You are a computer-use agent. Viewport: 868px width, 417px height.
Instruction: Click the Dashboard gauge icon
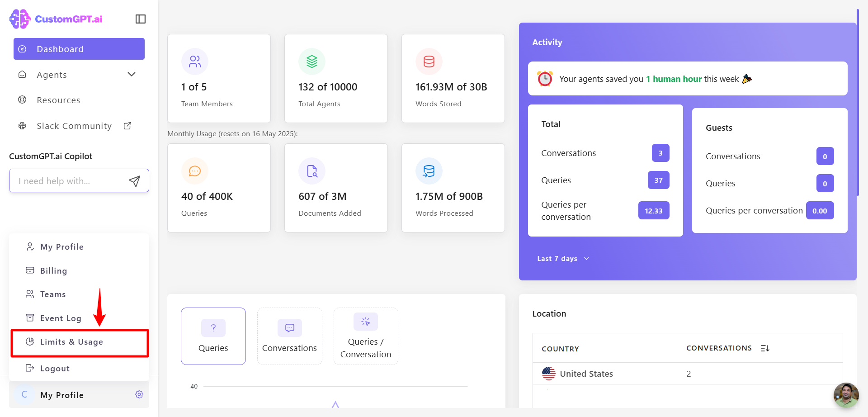point(22,49)
